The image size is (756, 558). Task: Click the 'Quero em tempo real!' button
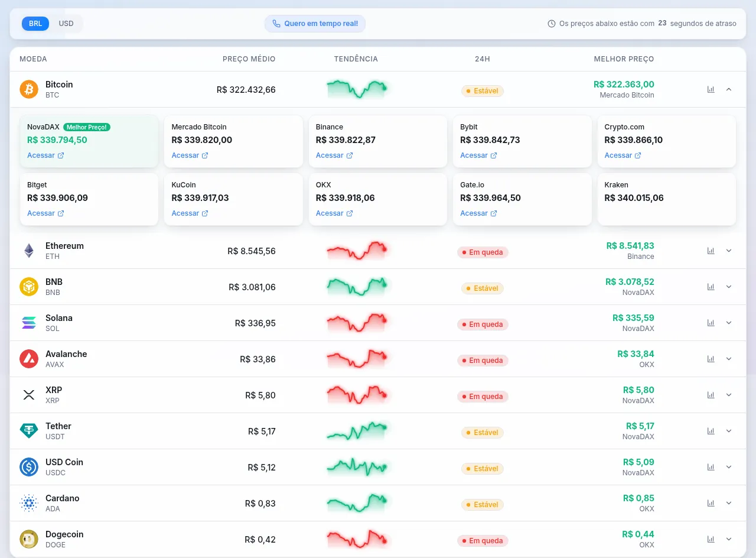[315, 24]
